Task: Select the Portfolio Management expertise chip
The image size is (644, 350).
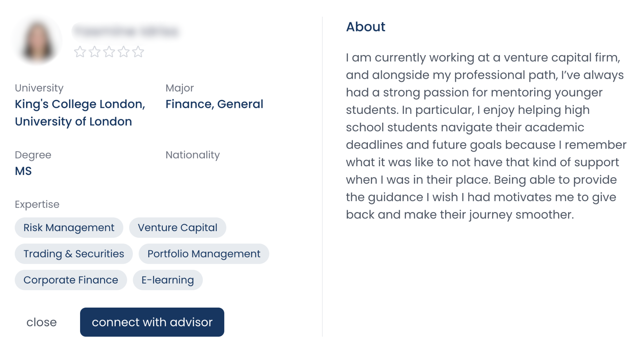Action: coord(204,254)
